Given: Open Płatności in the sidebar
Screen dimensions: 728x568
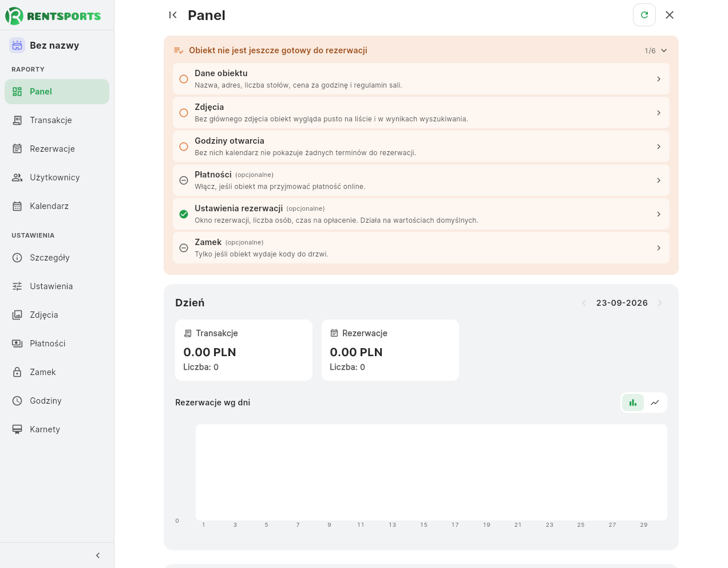Looking at the screenshot, I should (57, 344).
